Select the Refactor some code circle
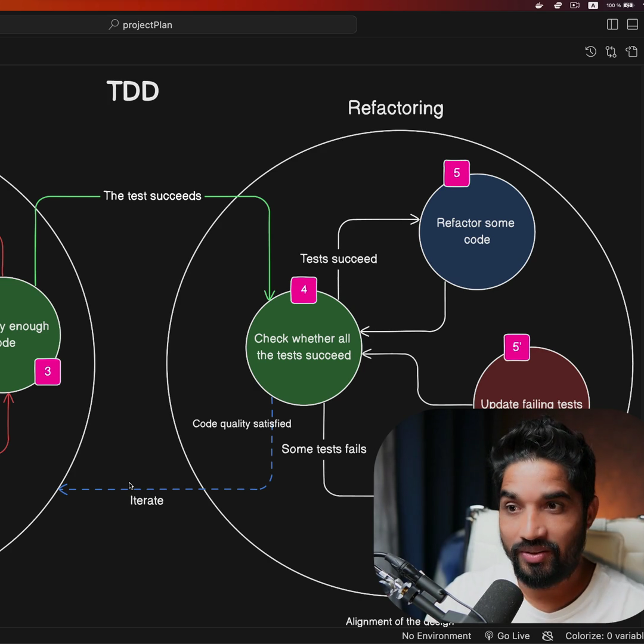The width and height of the screenshot is (644, 644). pos(477,231)
